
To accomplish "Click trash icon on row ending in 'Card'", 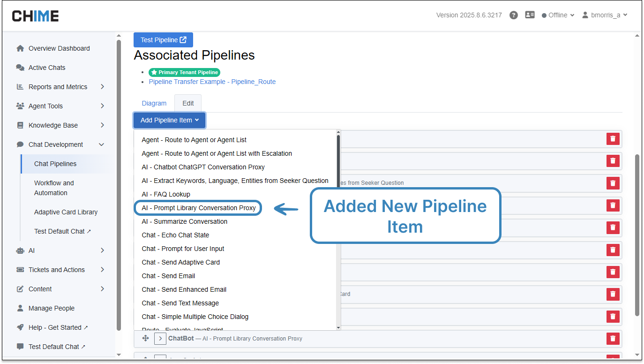I will [613, 294].
